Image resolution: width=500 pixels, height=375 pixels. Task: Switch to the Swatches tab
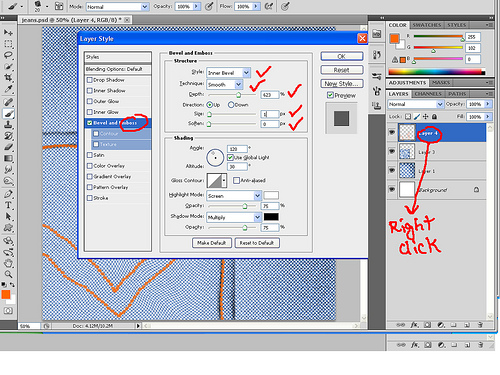tap(427, 25)
